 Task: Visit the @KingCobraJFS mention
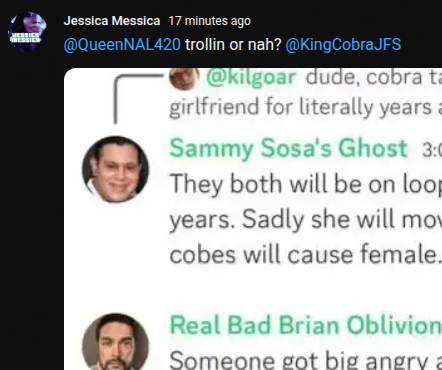tap(343, 44)
